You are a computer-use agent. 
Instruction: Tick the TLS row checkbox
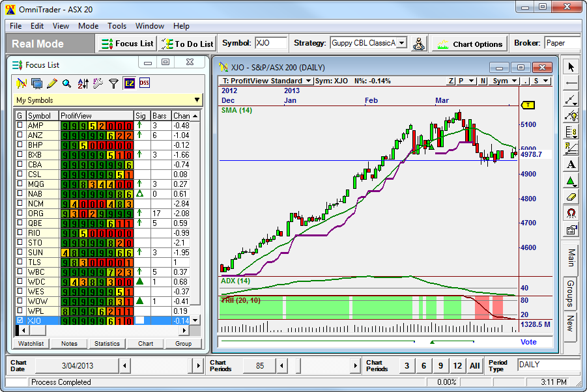20,262
